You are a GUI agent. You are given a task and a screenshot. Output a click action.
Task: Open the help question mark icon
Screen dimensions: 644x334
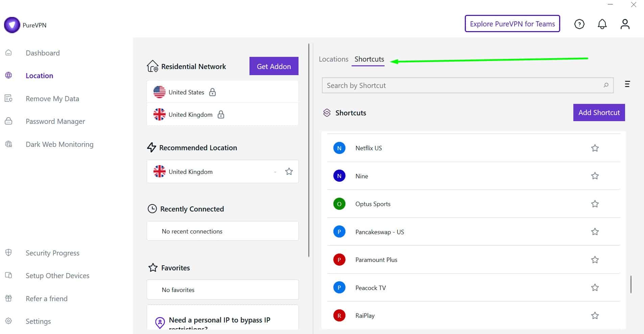pyautogui.click(x=579, y=24)
